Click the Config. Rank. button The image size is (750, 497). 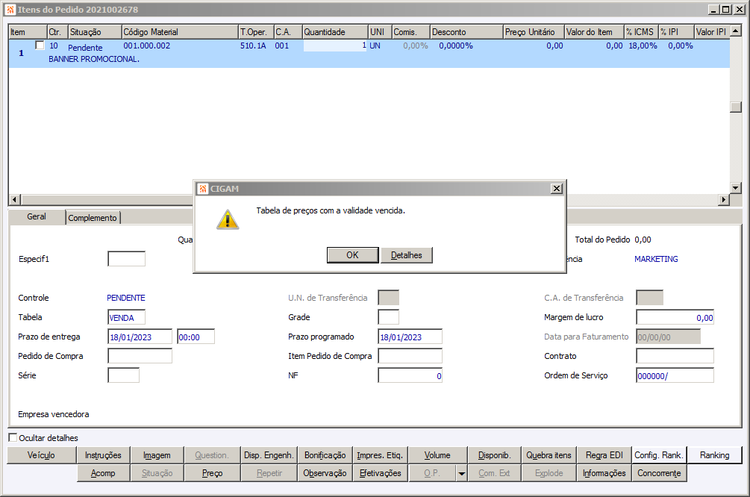(x=659, y=455)
